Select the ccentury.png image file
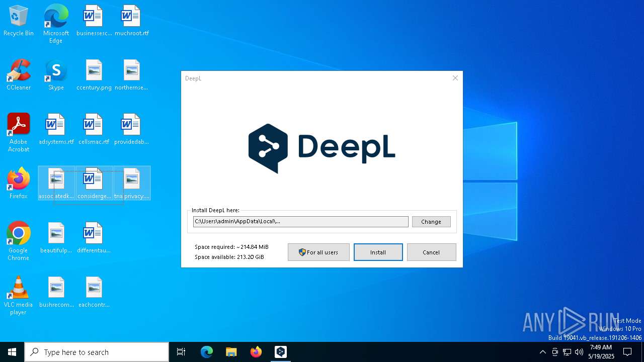644x362 pixels. pos(94,75)
